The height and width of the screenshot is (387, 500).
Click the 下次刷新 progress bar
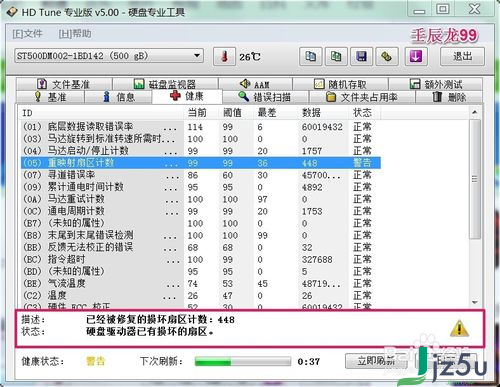(x=243, y=361)
